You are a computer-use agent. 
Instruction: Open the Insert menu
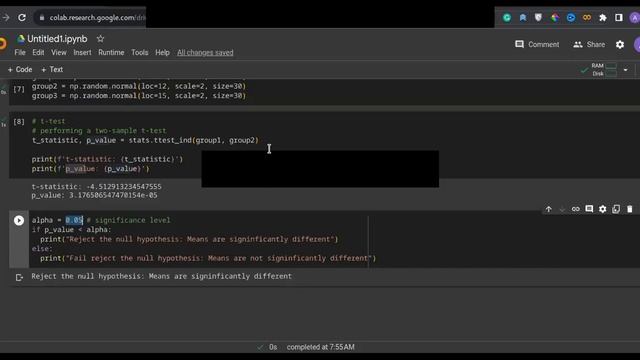tap(82, 53)
